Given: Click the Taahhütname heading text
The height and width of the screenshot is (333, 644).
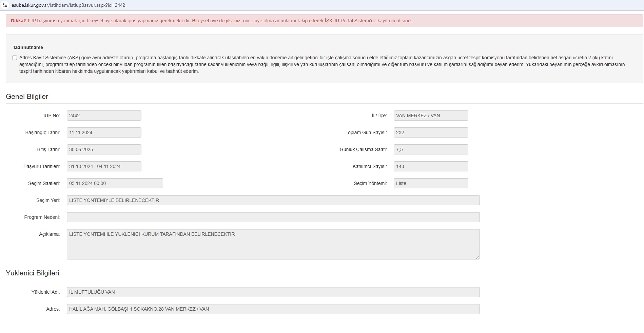Looking at the screenshot, I should [x=28, y=47].
